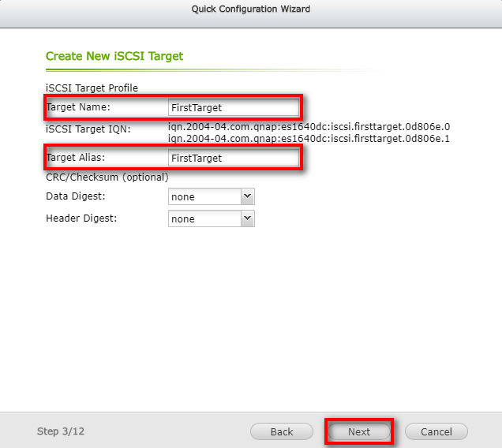
Task: Expand the Header Digest dropdown arrow
Action: pyautogui.click(x=247, y=218)
